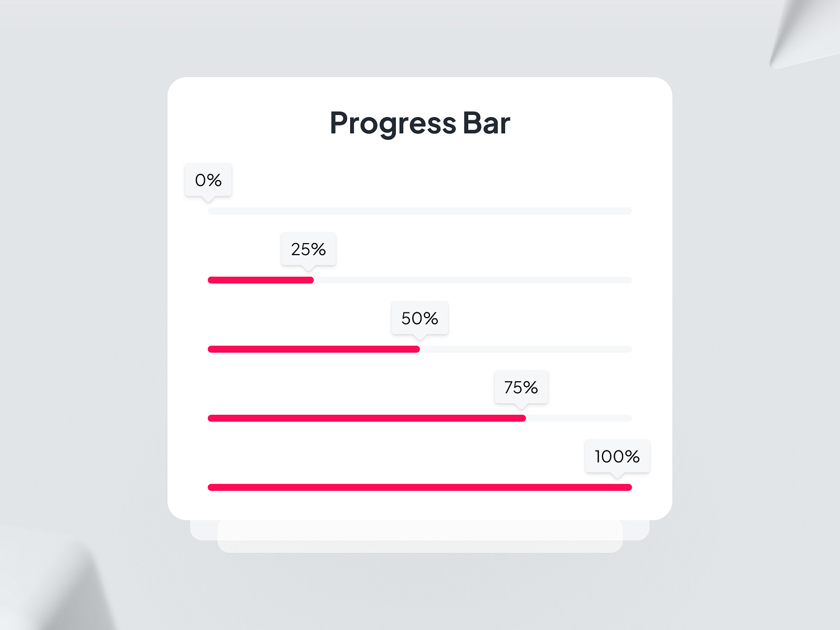The image size is (840, 630).
Task: Click the unfilled portion of the 50% bar
Action: point(525,349)
